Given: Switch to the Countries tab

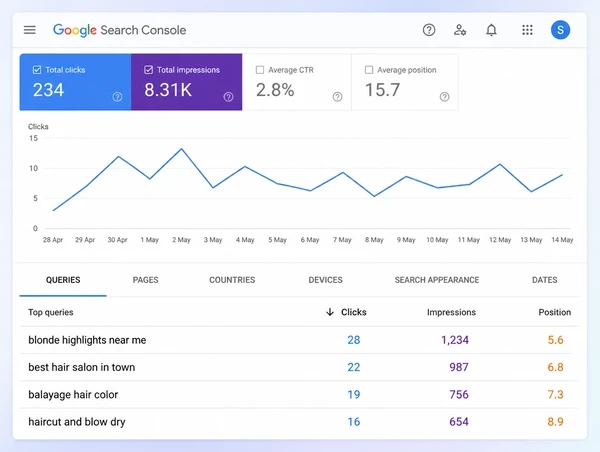Looking at the screenshot, I should coord(232,280).
